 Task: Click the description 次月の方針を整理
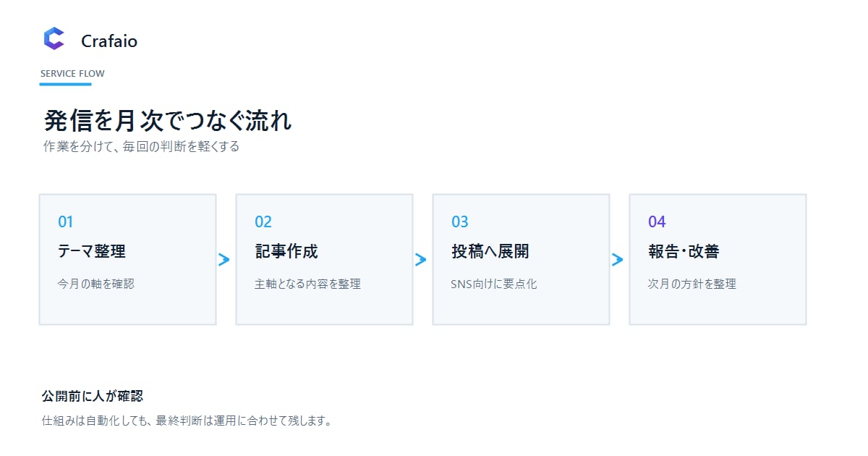click(692, 284)
